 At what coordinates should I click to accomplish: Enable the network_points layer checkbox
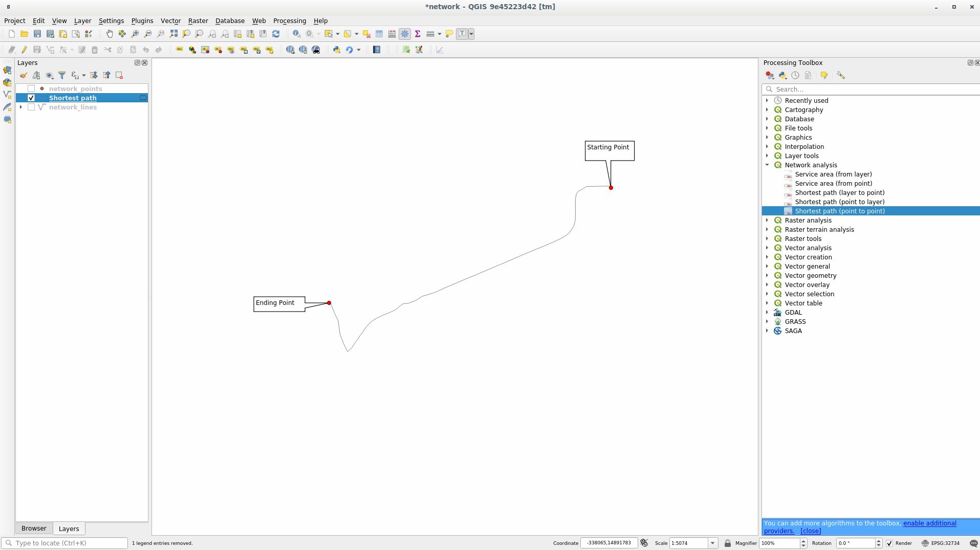[31, 89]
